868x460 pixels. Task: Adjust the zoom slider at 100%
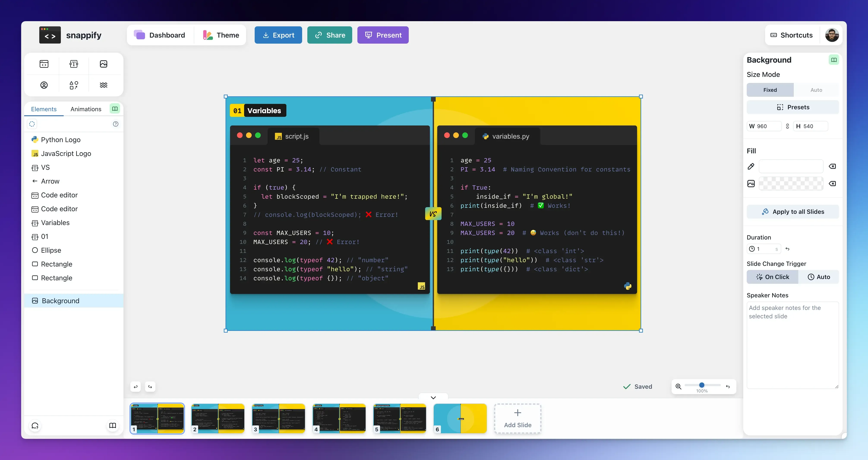coord(702,385)
